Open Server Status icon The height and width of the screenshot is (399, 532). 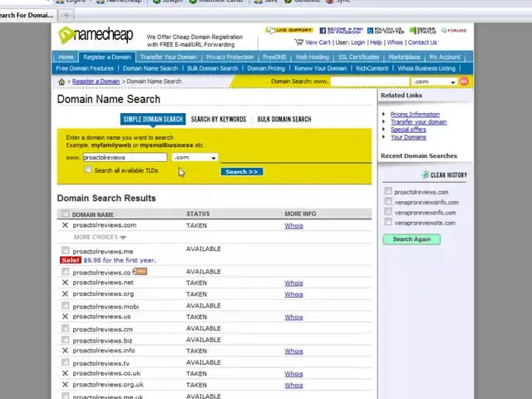[x=422, y=31]
